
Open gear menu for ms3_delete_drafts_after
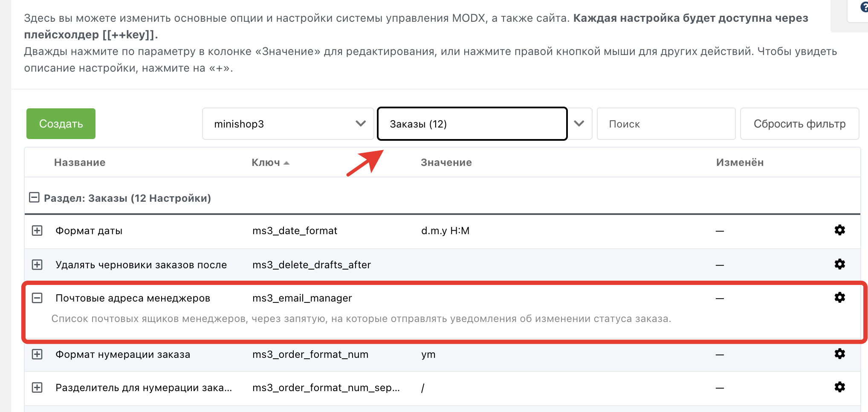pos(839,264)
